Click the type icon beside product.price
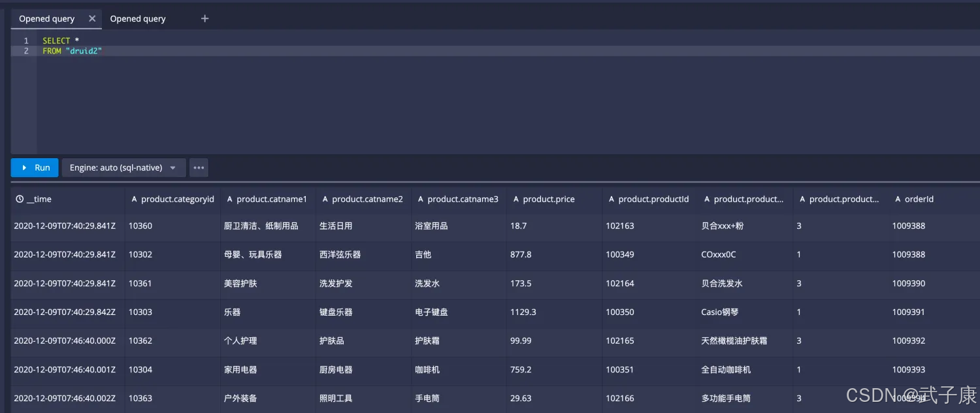The width and height of the screenshot is (980, 413). [x=516, y=199]
